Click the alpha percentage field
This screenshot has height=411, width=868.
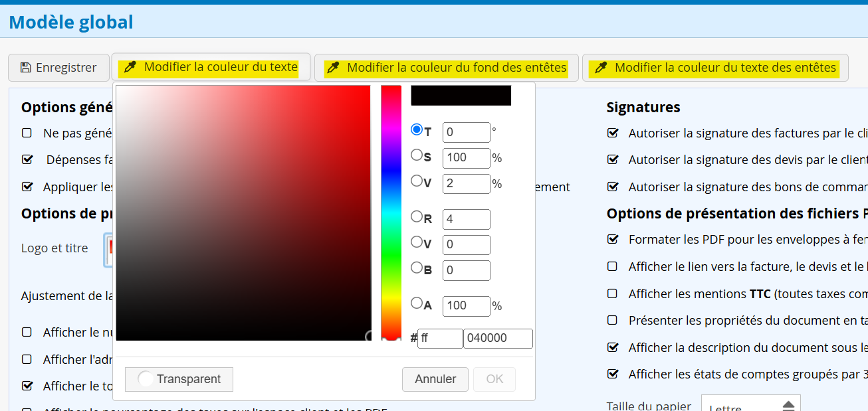click(467, 306)
